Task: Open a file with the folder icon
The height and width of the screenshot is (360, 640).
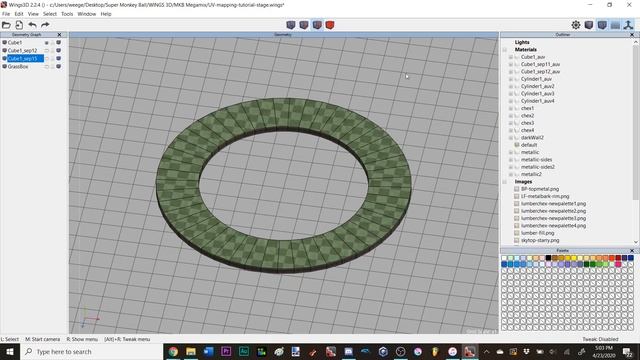Action: [x=6, y=25]
